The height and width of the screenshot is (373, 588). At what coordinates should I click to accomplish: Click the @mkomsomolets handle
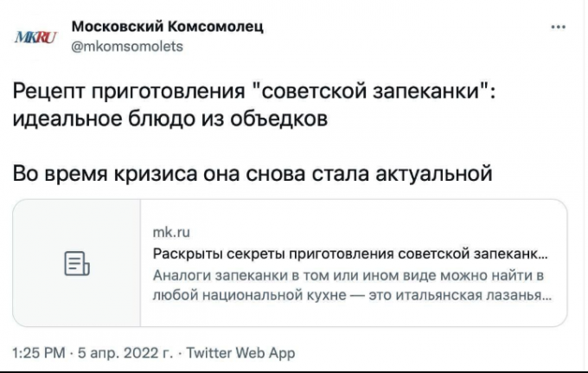tap(127, 47)
